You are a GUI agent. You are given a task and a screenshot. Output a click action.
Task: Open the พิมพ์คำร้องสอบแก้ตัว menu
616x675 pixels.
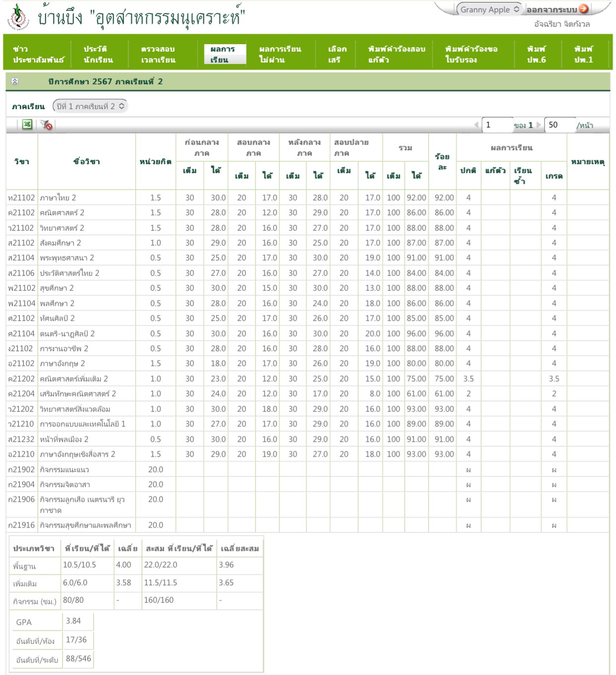[x=396, y=55]
